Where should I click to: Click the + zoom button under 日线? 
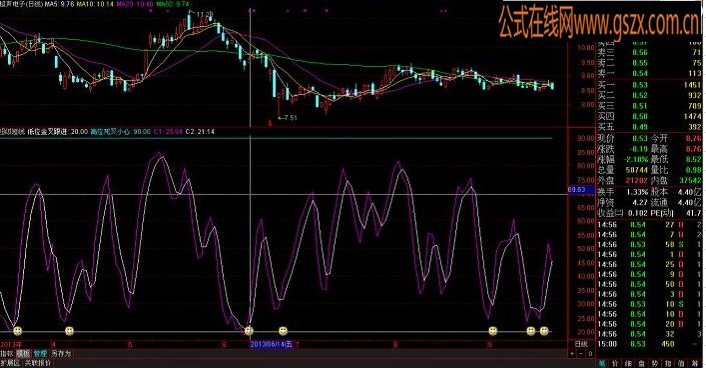point(572,354)
